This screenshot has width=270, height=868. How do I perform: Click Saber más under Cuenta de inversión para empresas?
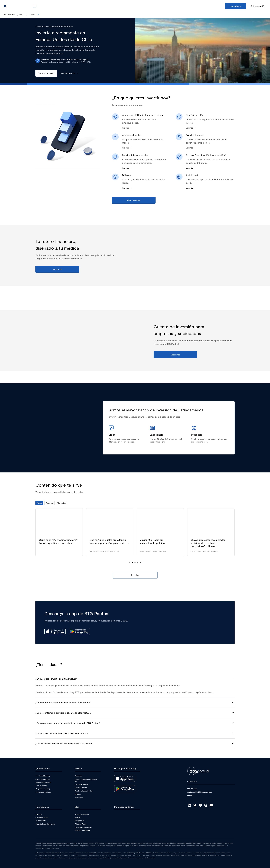tap(175, 354)
